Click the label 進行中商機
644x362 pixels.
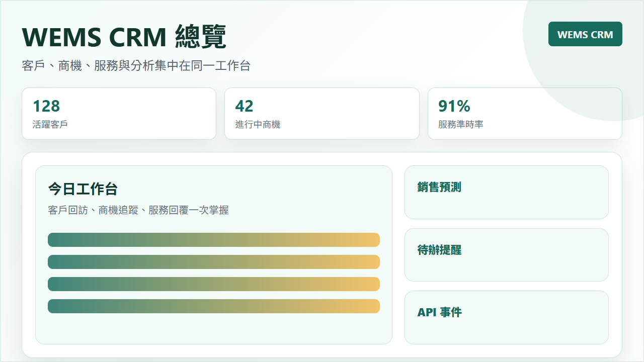tap(258, 124)
